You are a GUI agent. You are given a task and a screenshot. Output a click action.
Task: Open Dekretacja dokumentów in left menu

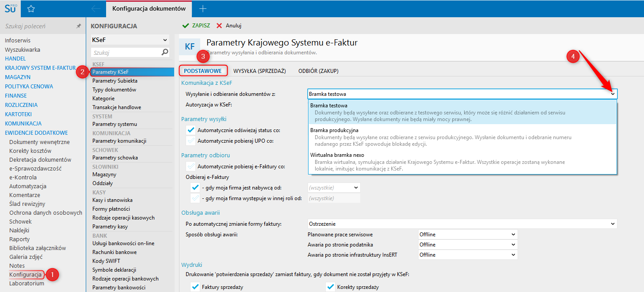[x=40, y=160]
